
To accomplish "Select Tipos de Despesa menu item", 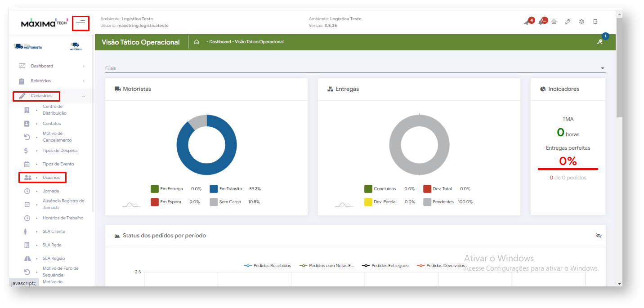I will click(x=60, y=151).
